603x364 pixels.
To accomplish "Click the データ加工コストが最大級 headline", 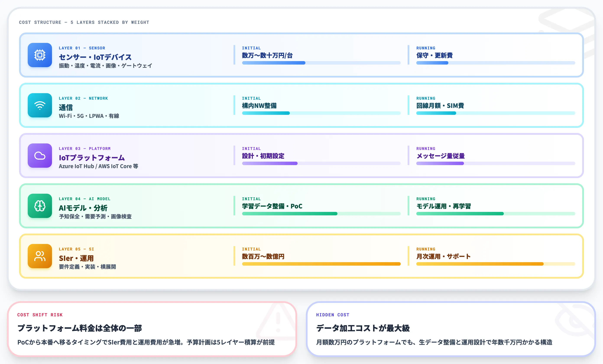I will [x=363, y=329].
